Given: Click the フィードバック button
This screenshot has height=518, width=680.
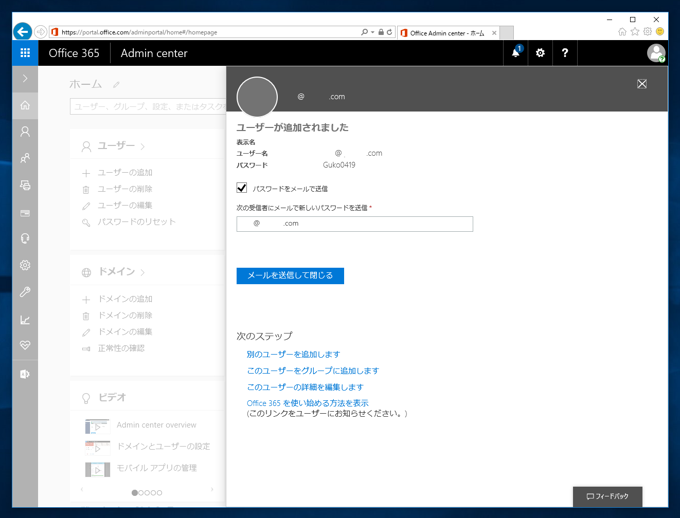Looking at the screenshot, I should [607, 496].
